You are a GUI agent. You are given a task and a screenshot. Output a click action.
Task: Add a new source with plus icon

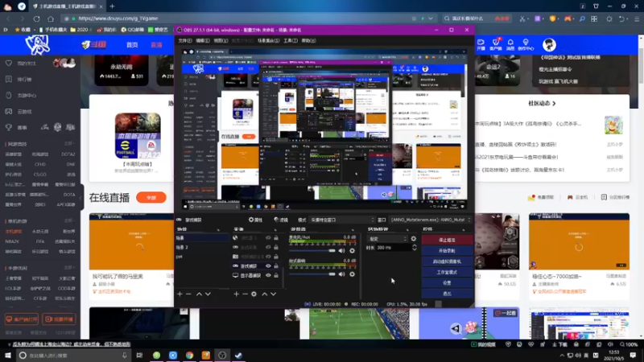[x=236, y=294]
